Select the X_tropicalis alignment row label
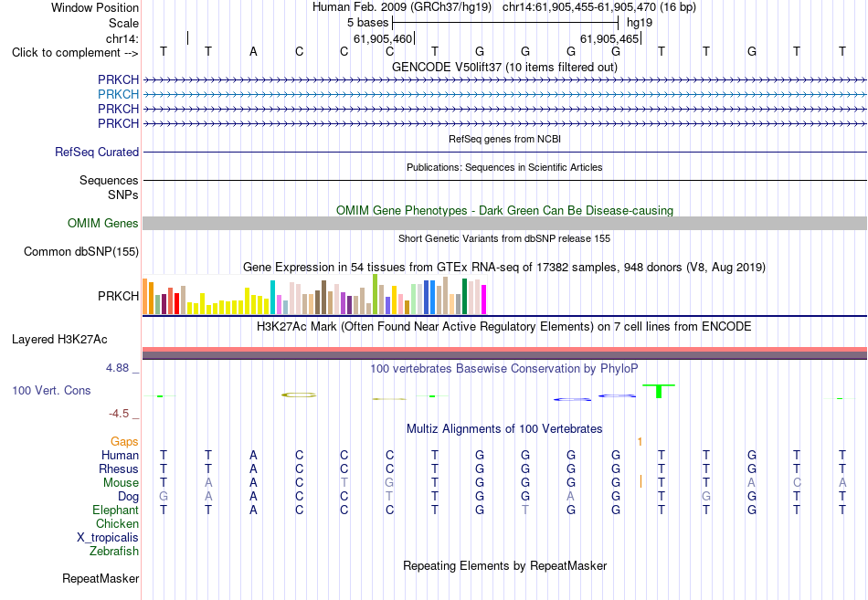 [108, 538]
